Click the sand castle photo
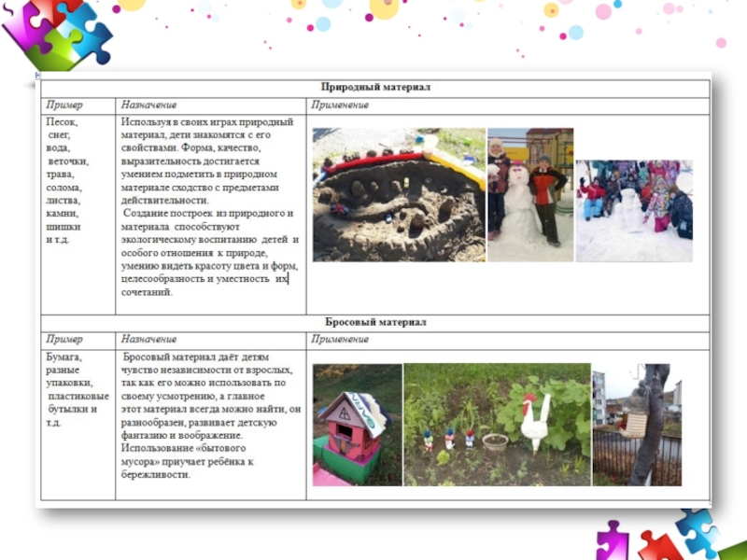 pyautogui.click(x=398, y=195)
